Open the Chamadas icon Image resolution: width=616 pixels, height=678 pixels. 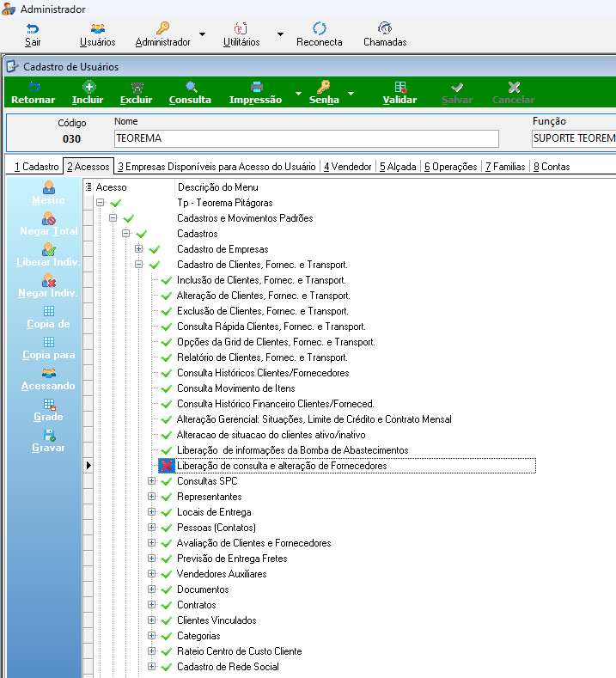click(x=385, y=28)
